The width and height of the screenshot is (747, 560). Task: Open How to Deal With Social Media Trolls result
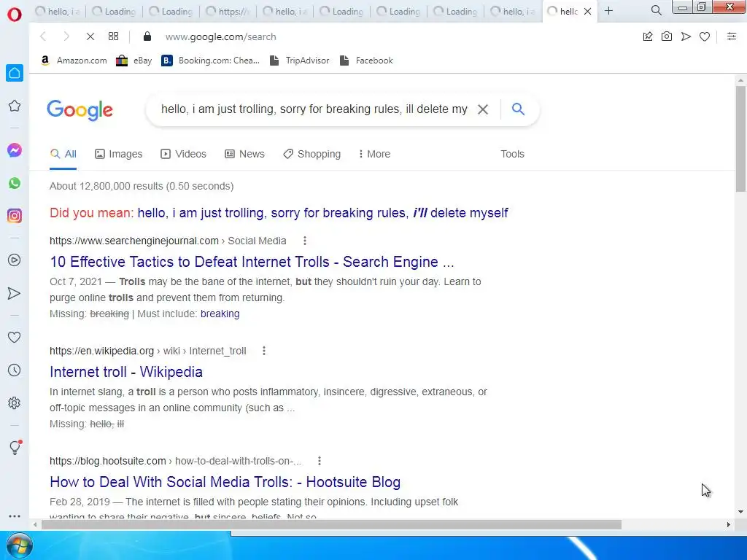coord(225,482)
